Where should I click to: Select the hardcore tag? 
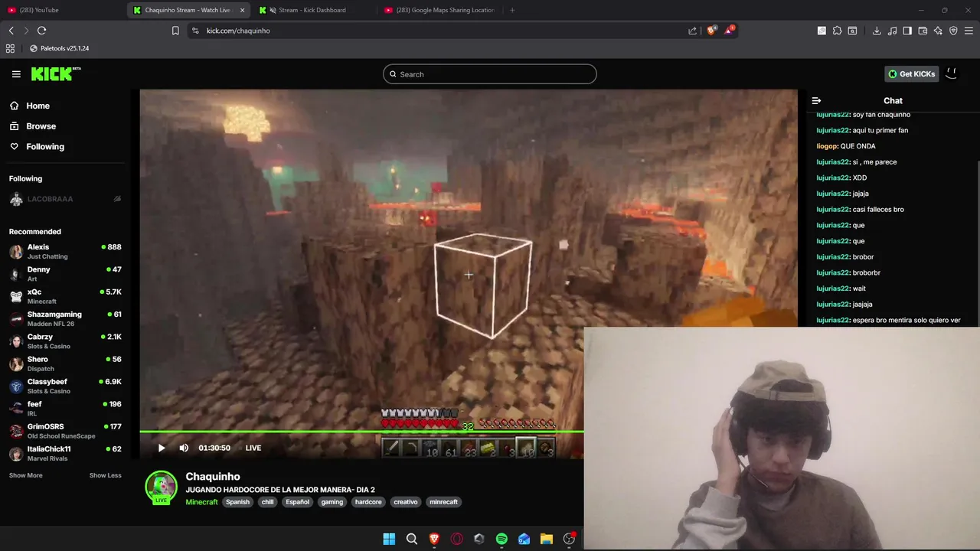click(368, 502)
